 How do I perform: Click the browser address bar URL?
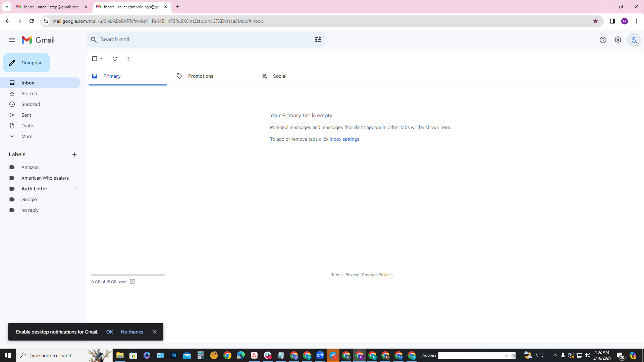[158, 21]
